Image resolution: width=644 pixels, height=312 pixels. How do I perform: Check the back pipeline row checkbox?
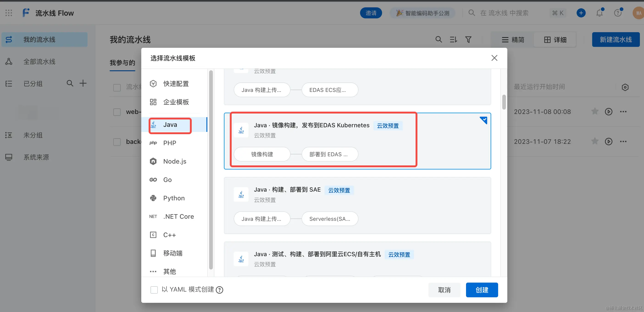tap(117, 142)
